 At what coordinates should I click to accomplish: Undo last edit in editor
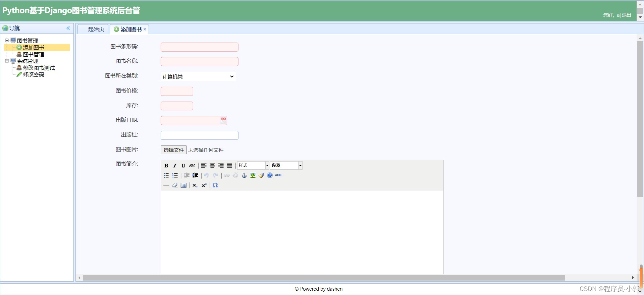coord(207,175)
